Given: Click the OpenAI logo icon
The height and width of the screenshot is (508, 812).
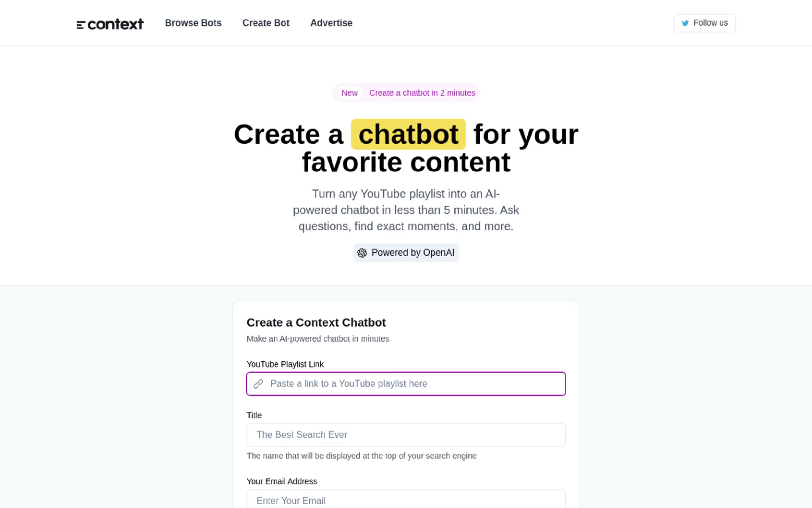Looking at the screenshot, I should tap(362, 253).
